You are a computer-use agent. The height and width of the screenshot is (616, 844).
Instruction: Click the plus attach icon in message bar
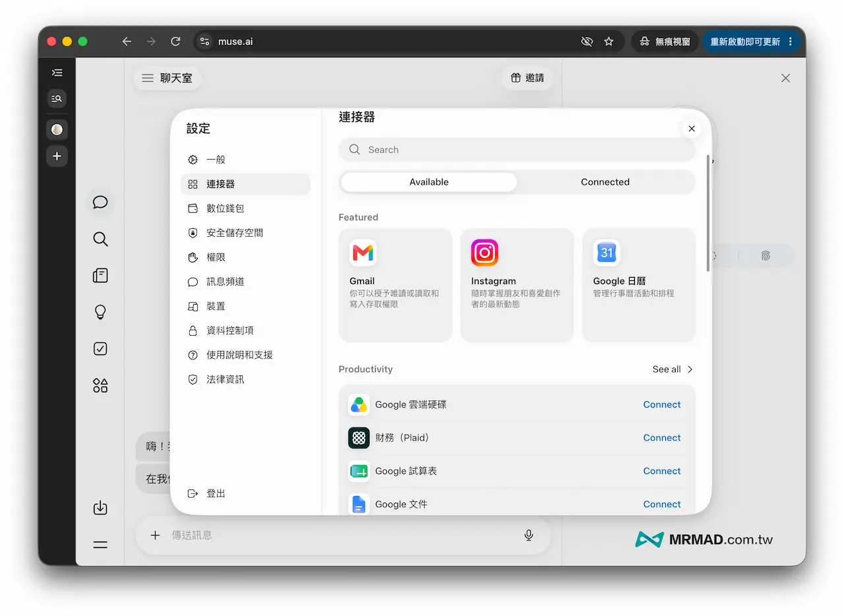pyautogui.click(x=155, y=535)
